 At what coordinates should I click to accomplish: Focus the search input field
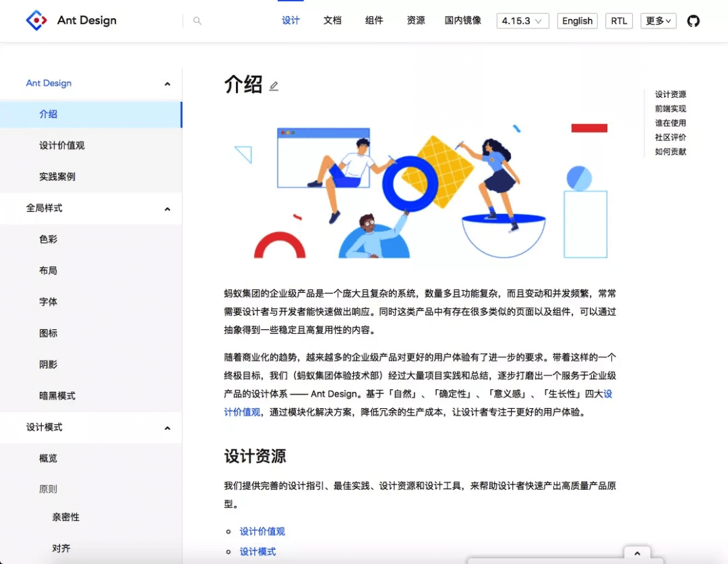232,21
